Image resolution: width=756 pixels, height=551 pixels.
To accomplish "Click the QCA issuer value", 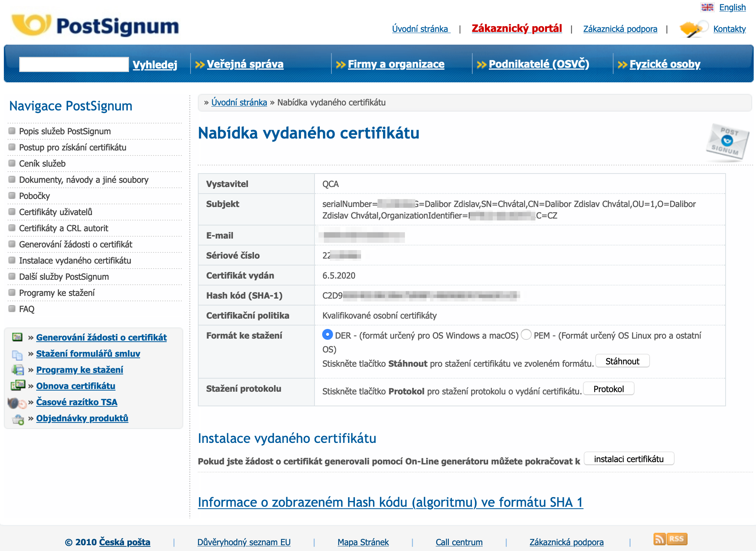I will (331, 184).
